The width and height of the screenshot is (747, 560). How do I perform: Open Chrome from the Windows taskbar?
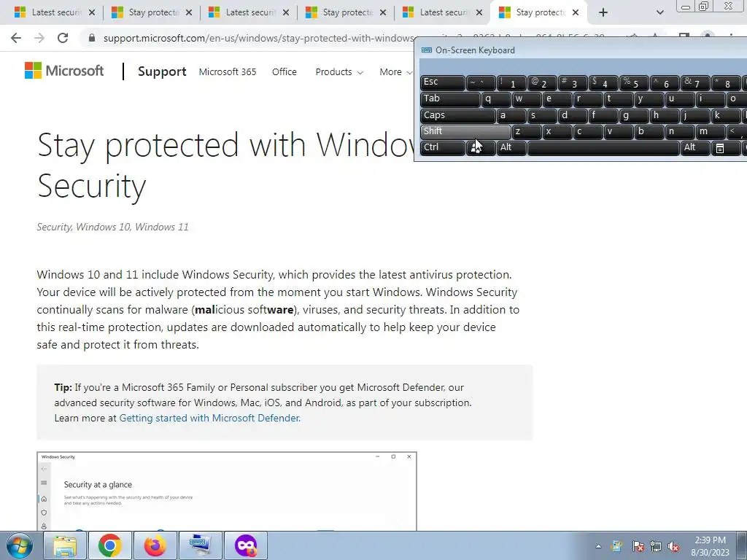point(109,545)
